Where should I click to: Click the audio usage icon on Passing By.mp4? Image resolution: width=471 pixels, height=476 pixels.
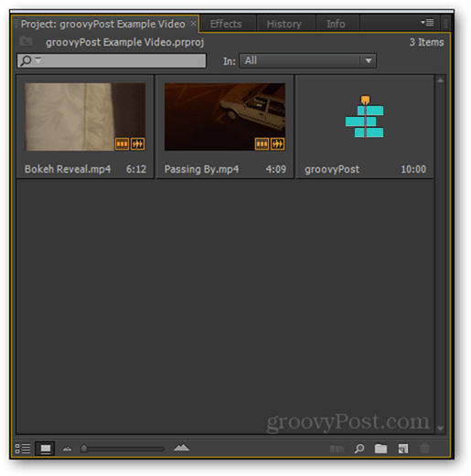tap(277, 143)
